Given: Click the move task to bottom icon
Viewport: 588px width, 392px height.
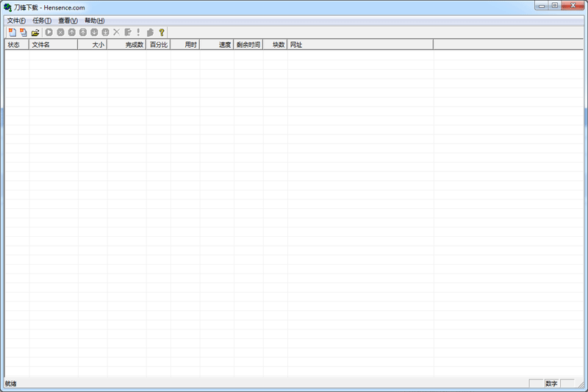Looking at the screenshot, I should click(105, 32).
